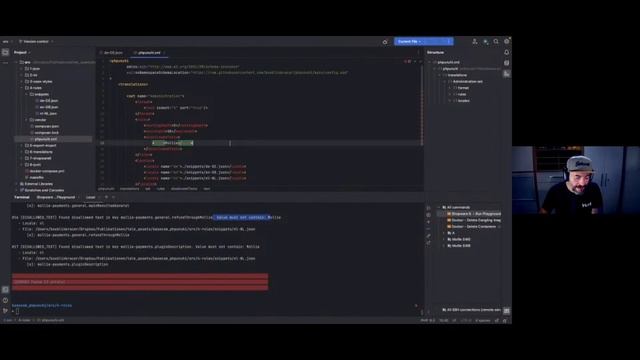640x360 pixels.
Task: Open en-GB.json in the project tree
Action: coord(47,107)
